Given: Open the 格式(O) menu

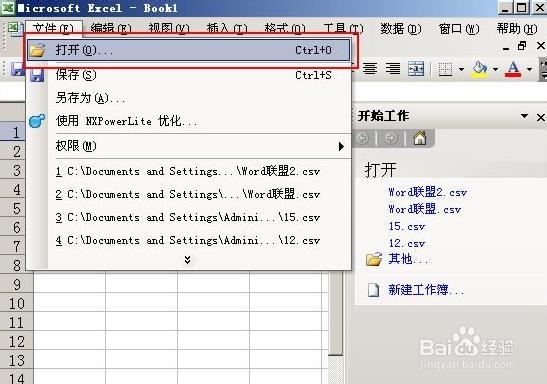Looking at the screenshot, I should [x=285, y=28].
